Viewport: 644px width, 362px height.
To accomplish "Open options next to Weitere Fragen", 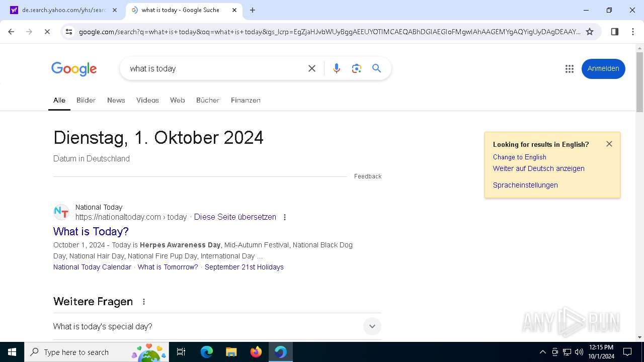I will click(144, 302).
